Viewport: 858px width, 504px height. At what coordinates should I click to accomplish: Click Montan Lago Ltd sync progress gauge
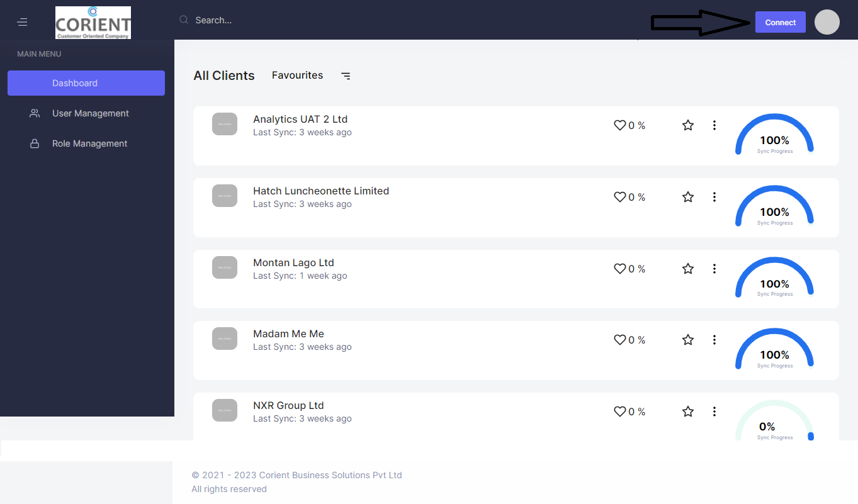point(774,277)
